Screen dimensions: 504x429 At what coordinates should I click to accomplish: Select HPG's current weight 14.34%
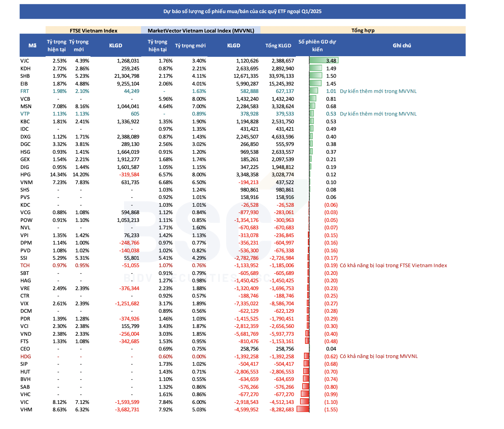[58, 175]
